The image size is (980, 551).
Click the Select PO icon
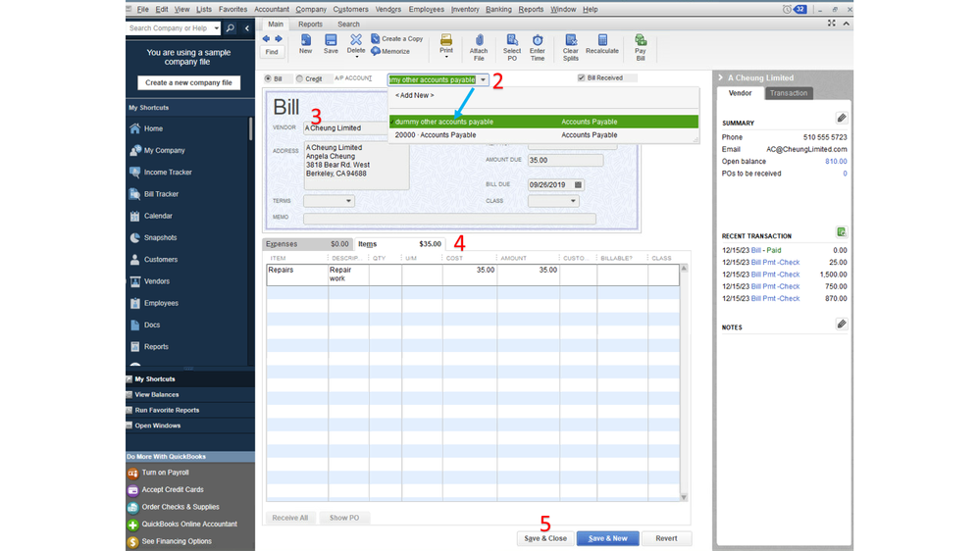pyautogui.click(x=512, y=46)
